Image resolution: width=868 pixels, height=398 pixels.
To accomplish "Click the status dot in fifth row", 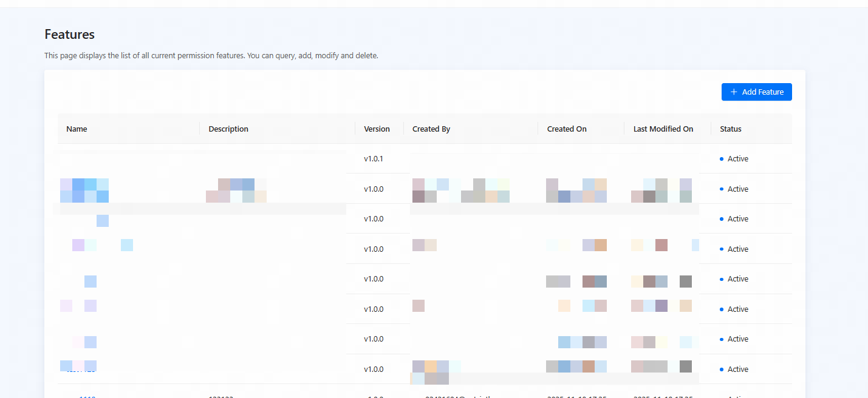I will (x=722, y=279).
